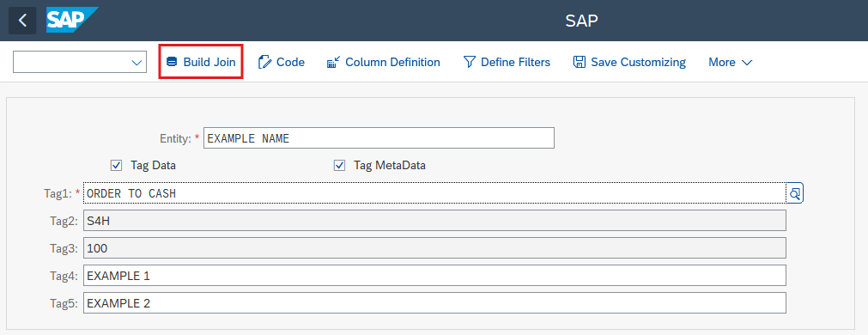The image size is (868, 335).
Task: Uncheck the Tag Data checkbox
Action: click(x=116, y=165)
